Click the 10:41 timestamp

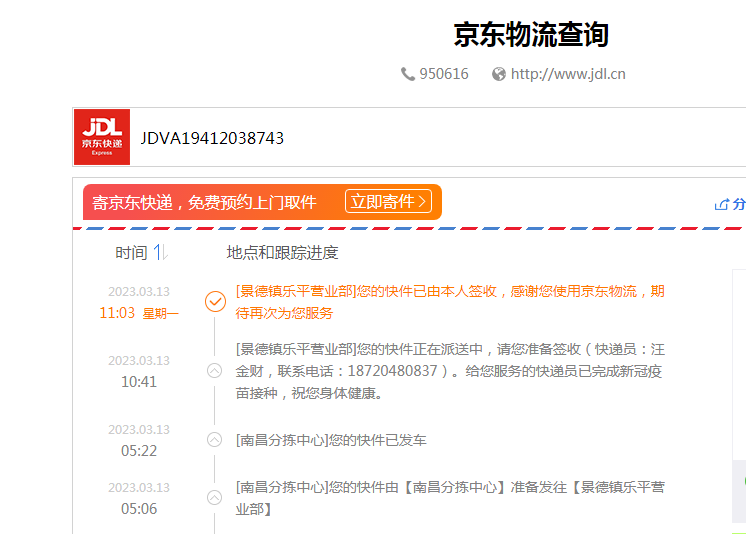(139, 382)
